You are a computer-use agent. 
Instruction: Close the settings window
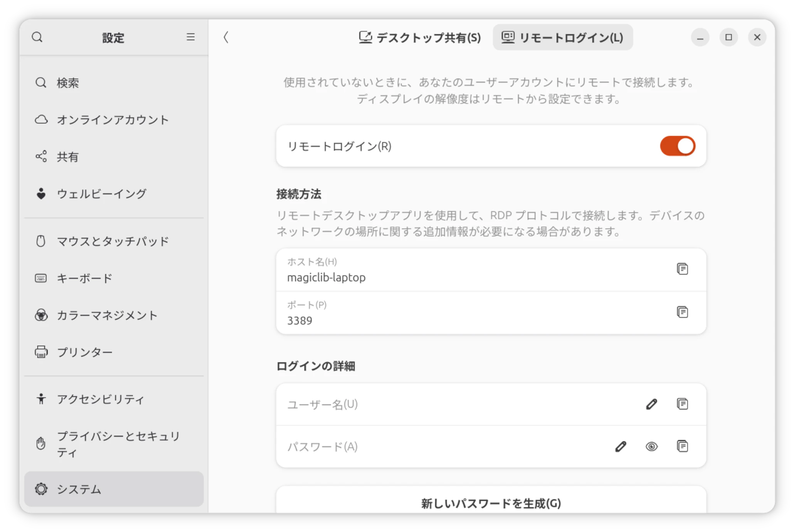pyautogui.click(x=757, y=37)
